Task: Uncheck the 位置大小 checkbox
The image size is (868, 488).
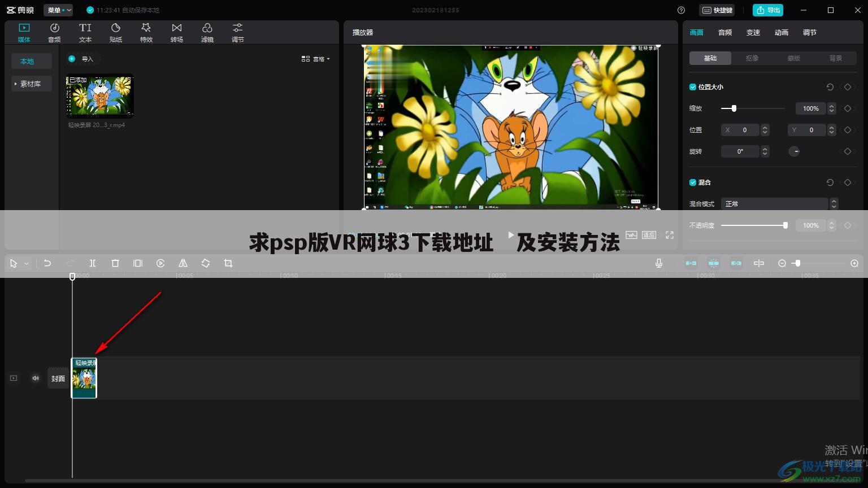Action: [x=693, y=87]
